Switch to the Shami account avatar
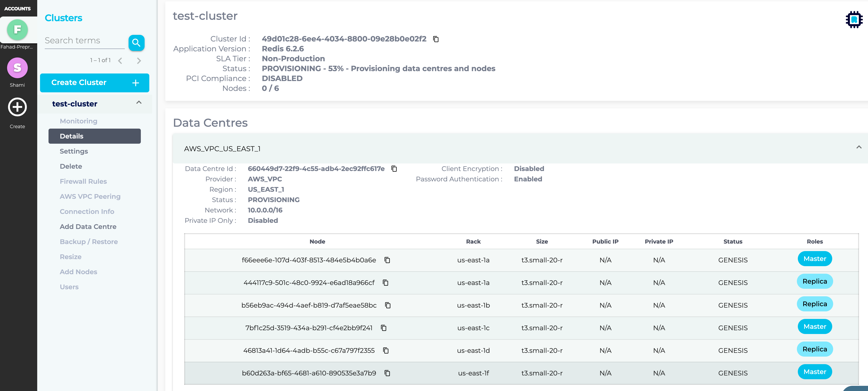The image size is (868, 391). pyautogui.click(x=17, y=68)
